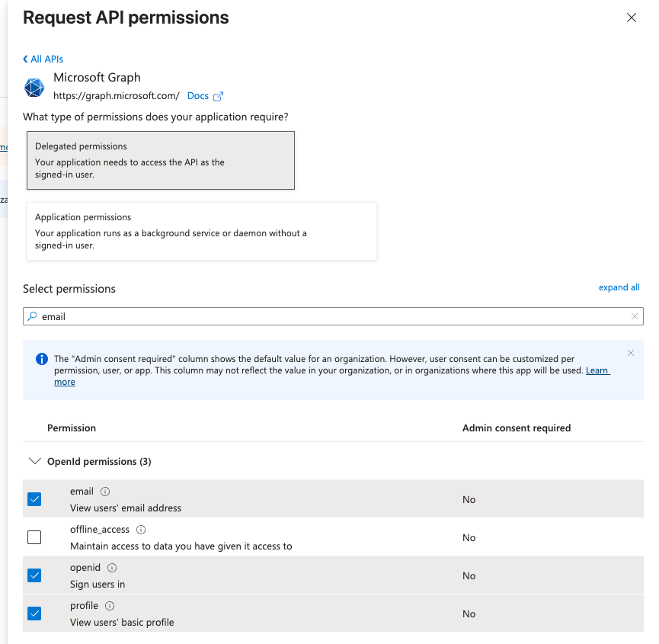Click the info icon next to openid
Image resolution: width=659 pixels, height=644 pixels.
112,568
